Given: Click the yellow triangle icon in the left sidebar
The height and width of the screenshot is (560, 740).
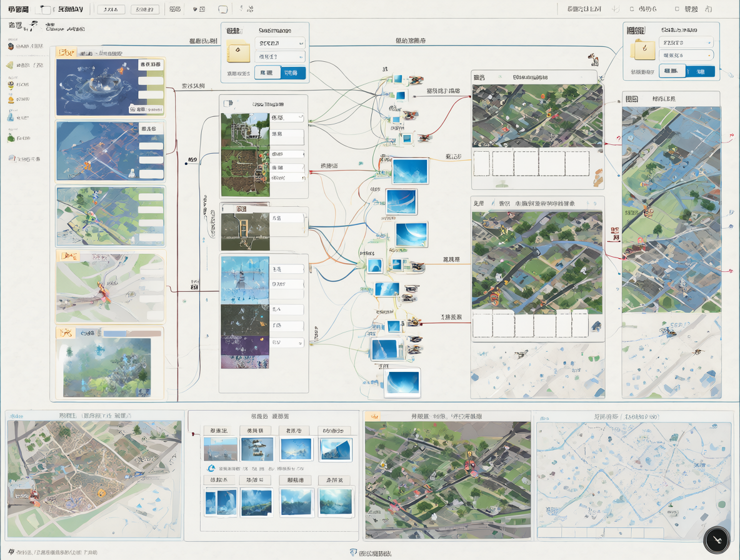Looking at the screenshot, I should 10,65.
